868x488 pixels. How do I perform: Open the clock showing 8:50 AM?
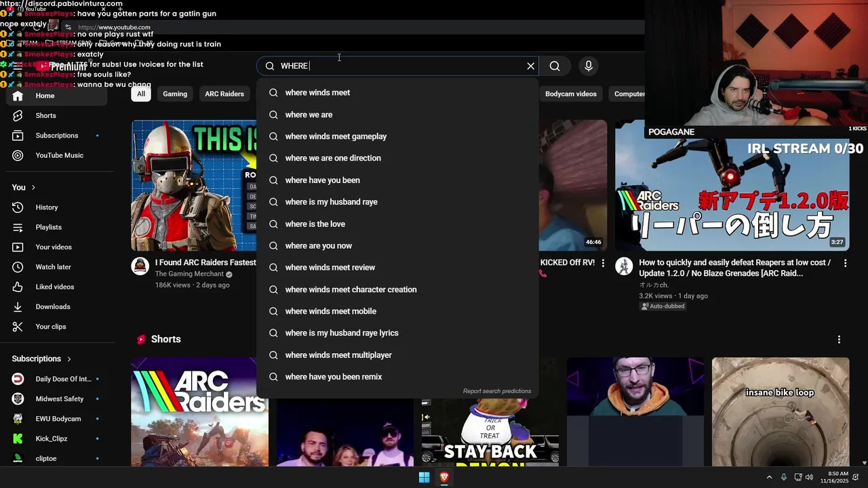point(835,477)
